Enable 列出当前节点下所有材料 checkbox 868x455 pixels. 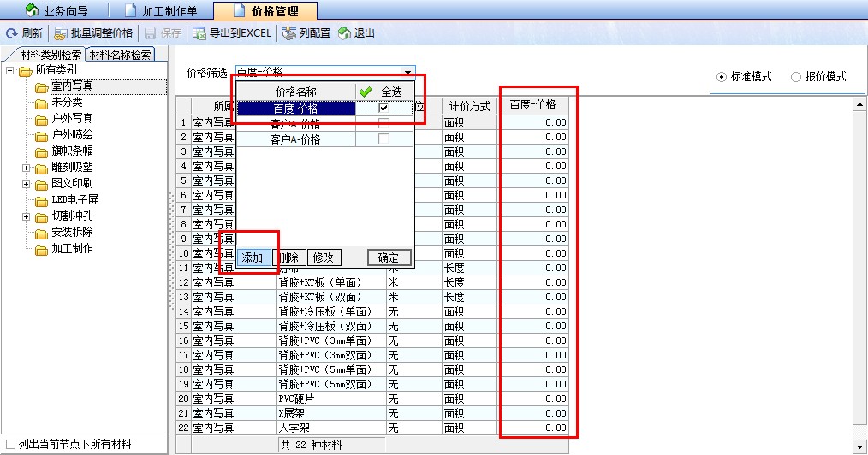10,444
